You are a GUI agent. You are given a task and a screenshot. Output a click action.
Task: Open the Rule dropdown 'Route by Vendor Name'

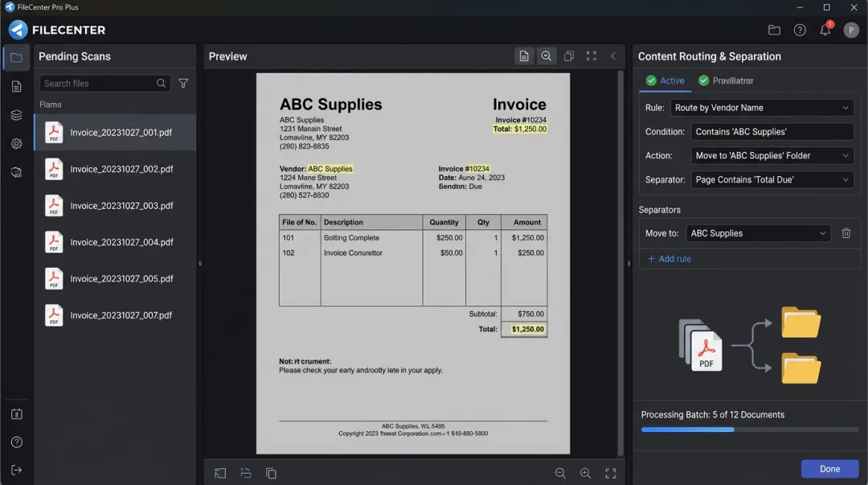pos(762,108)
